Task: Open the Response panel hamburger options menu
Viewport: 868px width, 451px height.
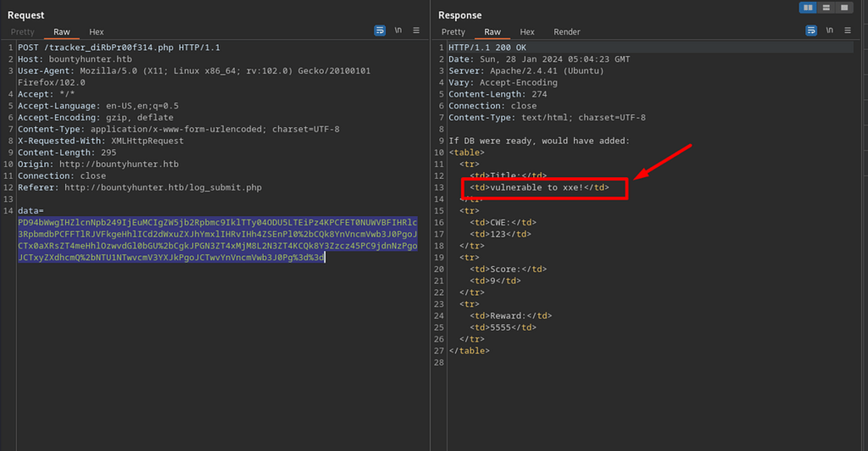Action: tap(848, 31)
